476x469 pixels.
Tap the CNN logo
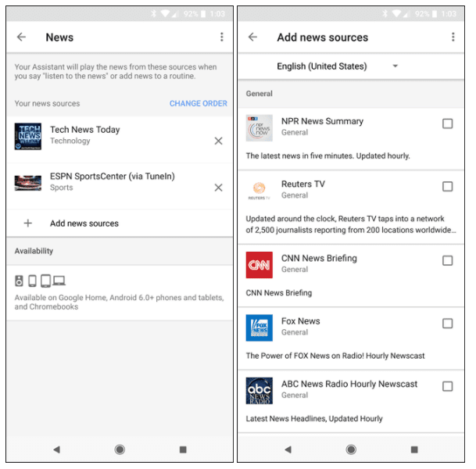[x=259, y=265]
